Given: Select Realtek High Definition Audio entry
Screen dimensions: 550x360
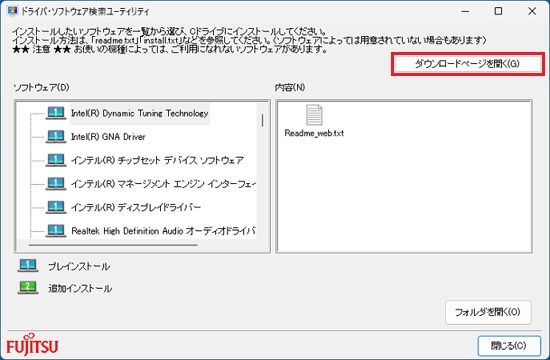Looking at the screenshot, I should (x=163, y=231).
